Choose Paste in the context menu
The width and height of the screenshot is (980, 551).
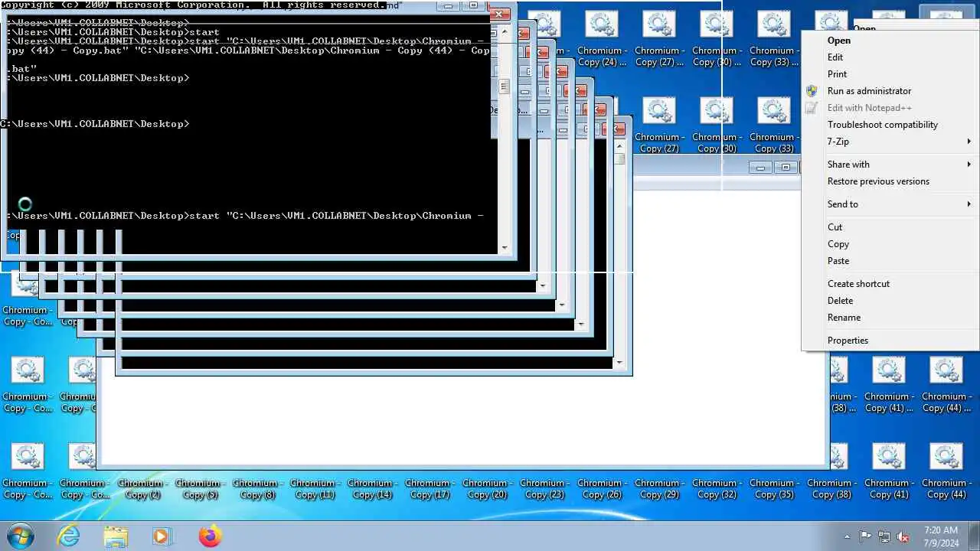tap(890, 261)
